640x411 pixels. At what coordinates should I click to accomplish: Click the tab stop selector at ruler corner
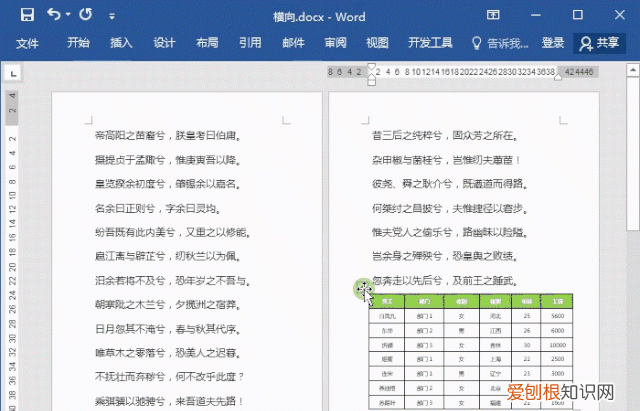point(13,74)
